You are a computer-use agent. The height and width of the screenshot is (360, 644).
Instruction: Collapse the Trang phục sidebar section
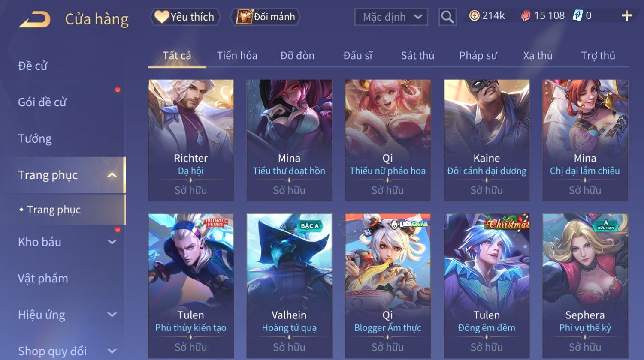[x=112, y=175]
